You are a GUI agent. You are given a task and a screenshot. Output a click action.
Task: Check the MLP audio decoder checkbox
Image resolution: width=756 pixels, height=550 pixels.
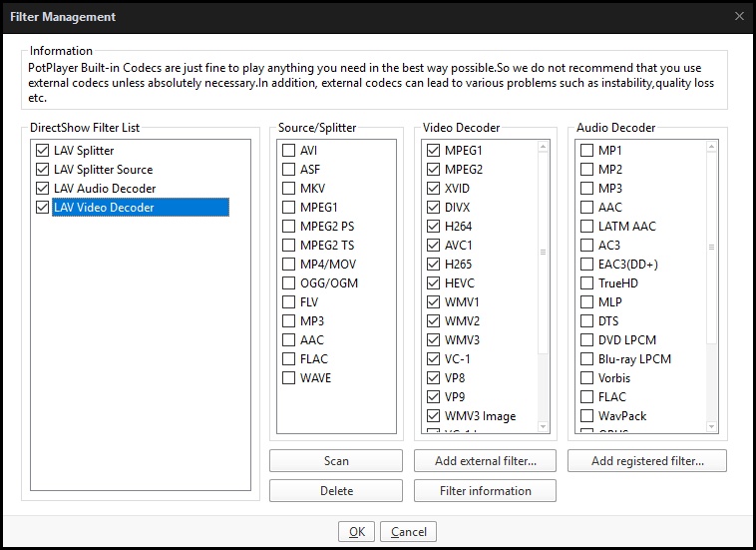point(586,302)
